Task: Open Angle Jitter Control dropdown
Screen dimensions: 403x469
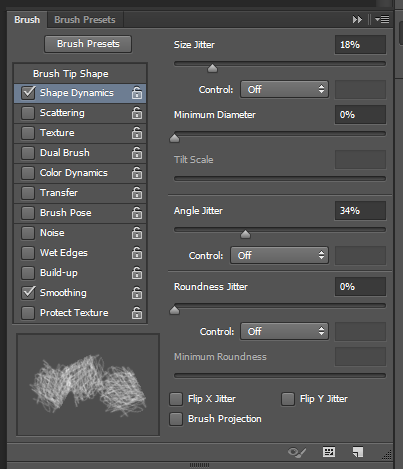Action: 280,255
